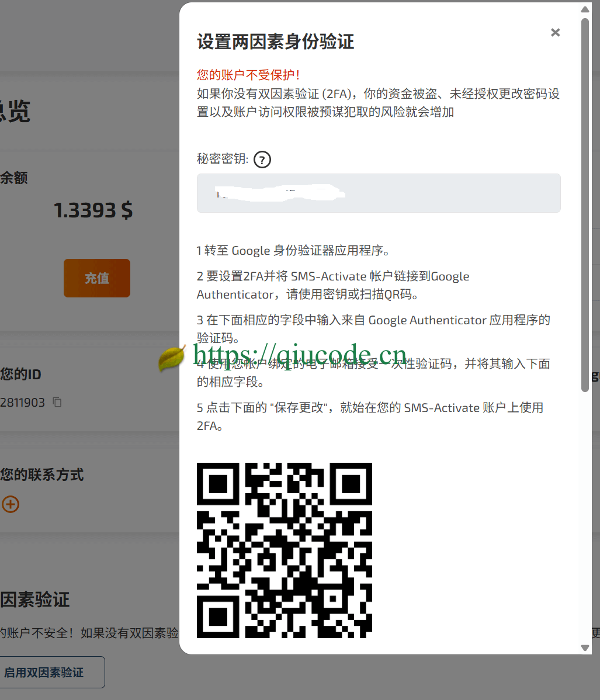Close the two-factor setup dialog
Screen dimensions: 600x700
click(555, 33)
